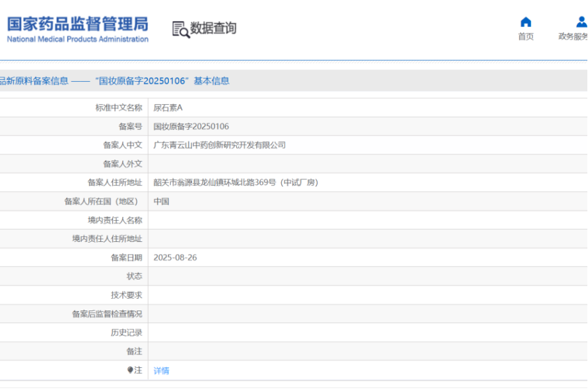This screenshot has width=588, height=391.
Task: Select company name 广东青云山中药创新研究开发有限公司
Action: [x=220, y=145]
